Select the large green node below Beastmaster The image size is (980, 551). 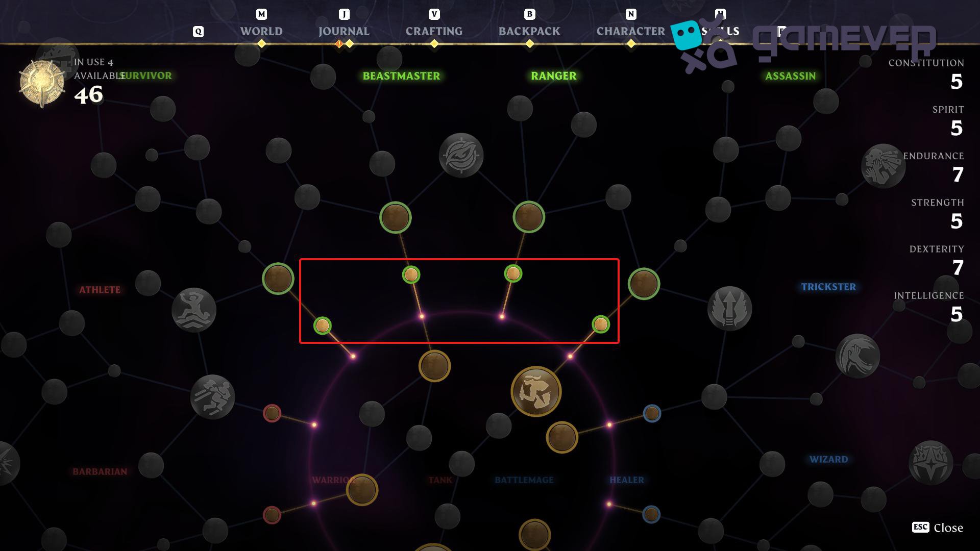coord(396,218)
